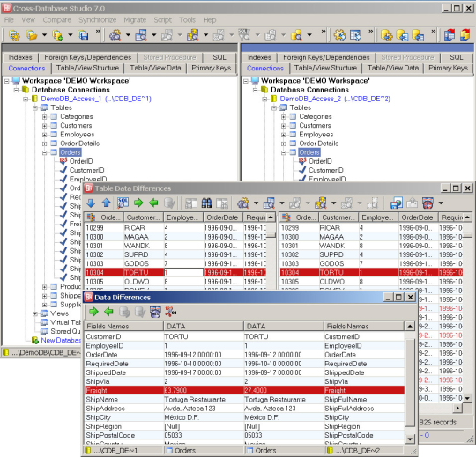Toggle the Freight field checkmark in left tree
476x457 pixels.
pyautogui.click(x=63, y=224)
